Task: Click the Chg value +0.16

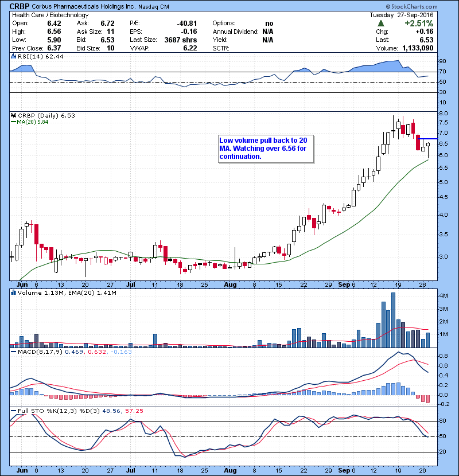Action: (425, 32)
